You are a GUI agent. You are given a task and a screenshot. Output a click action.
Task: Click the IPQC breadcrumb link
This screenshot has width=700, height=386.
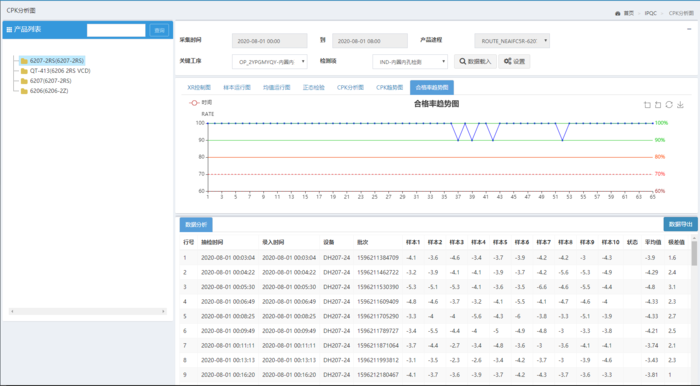[650, 13]
